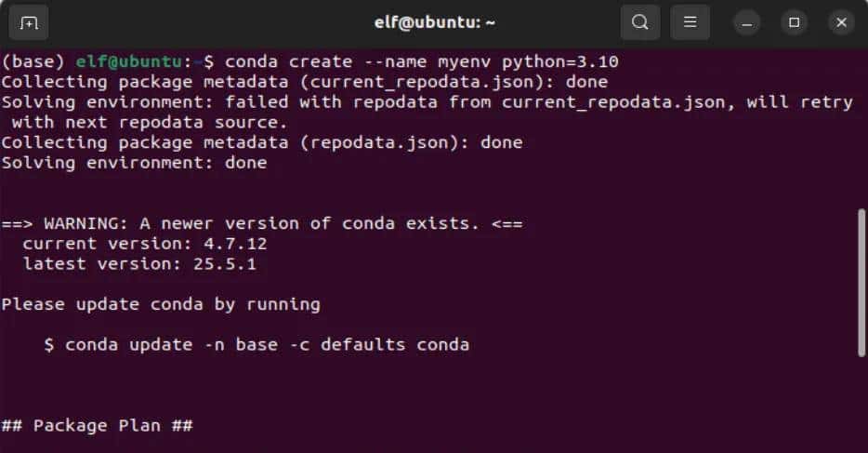Close the terminal window

click(x=840, y=22)
